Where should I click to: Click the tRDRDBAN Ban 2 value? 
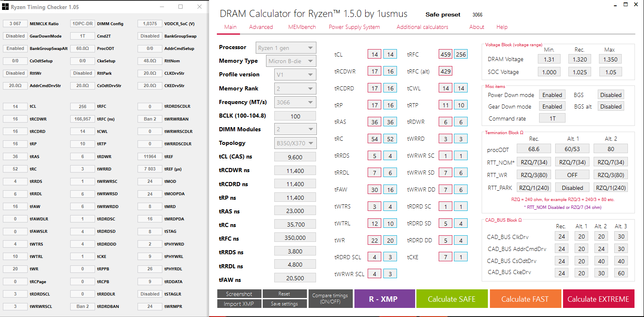click(x=83, y=306)
